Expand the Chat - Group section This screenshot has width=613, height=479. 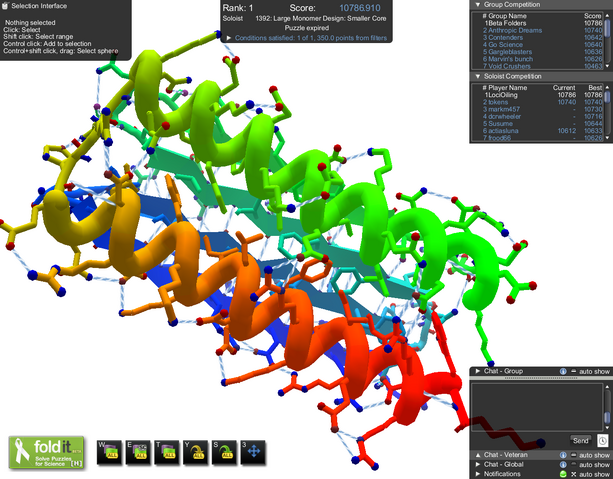[x=477, y=371]
